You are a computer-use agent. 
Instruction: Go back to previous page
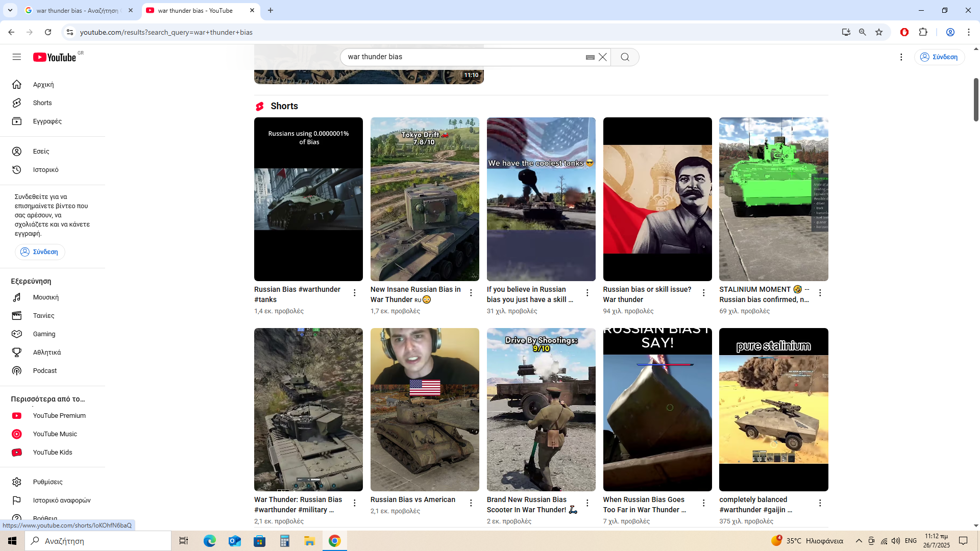click(11, 32)
